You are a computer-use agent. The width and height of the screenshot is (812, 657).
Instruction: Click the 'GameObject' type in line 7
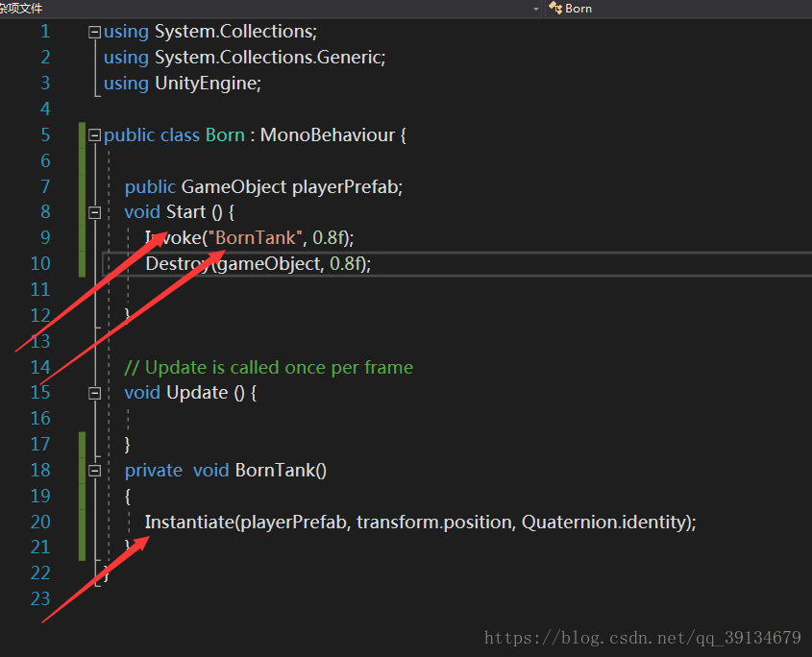click(234, 187)
